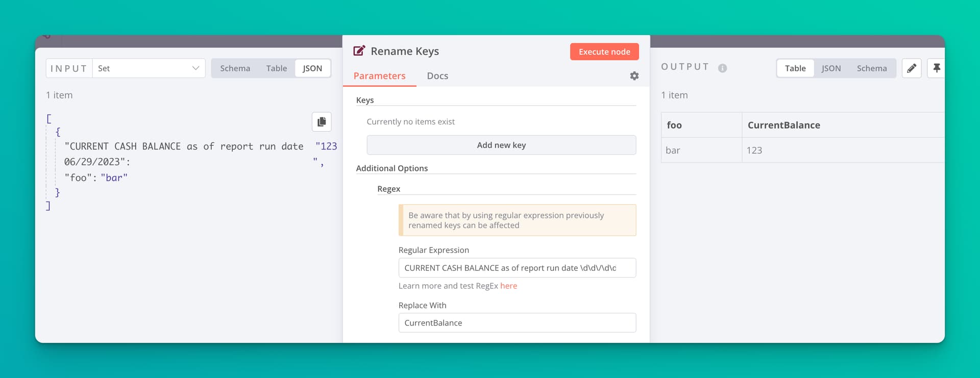This screenshot has height=378, width=980.
Task: Click into the Regular Expression field
Action: 517,268
